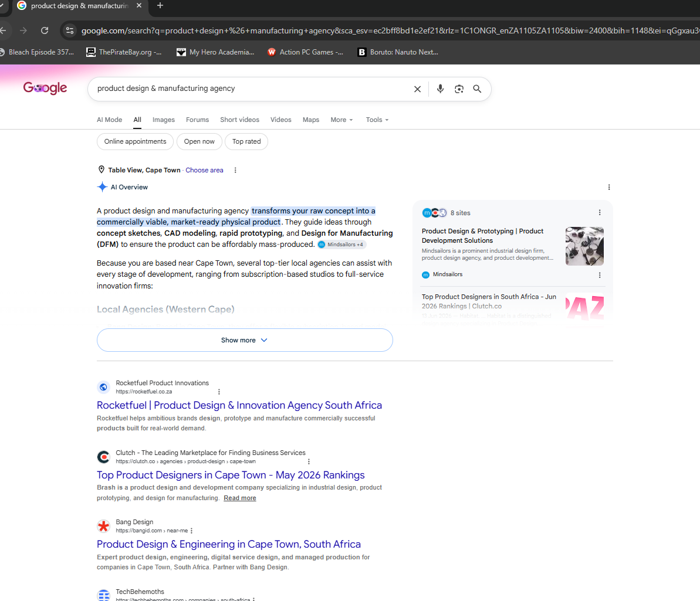Open Mindsailors source three-dot menu
Screen dimensions: 700x601
tap(600, 276)
